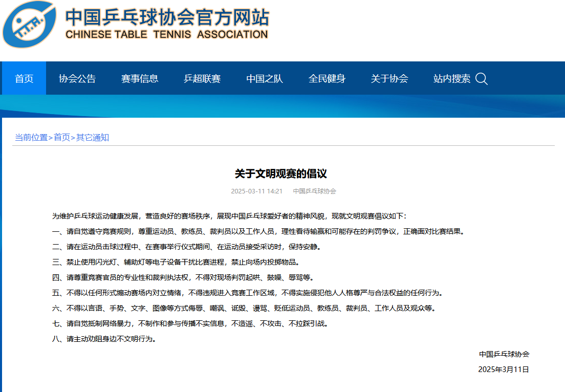Click CHINESE TABLE TENNIS ASSOCIATION subtitle

[x=167, y=34]
